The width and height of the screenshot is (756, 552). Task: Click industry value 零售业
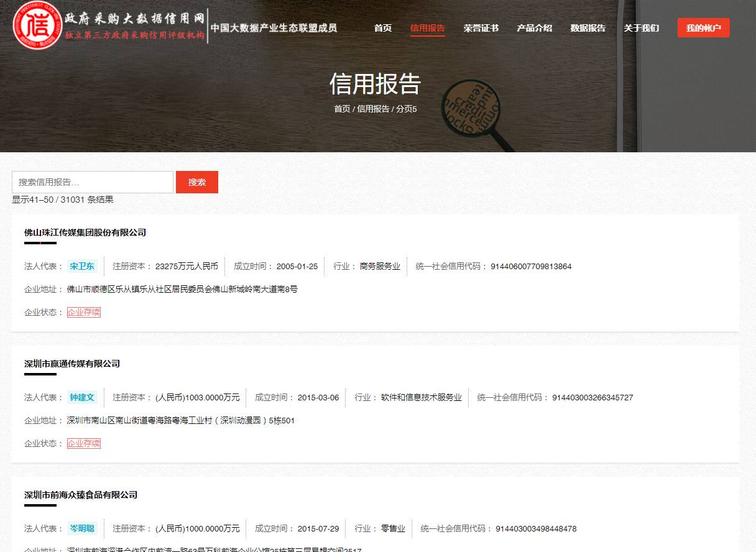[393, 529]
